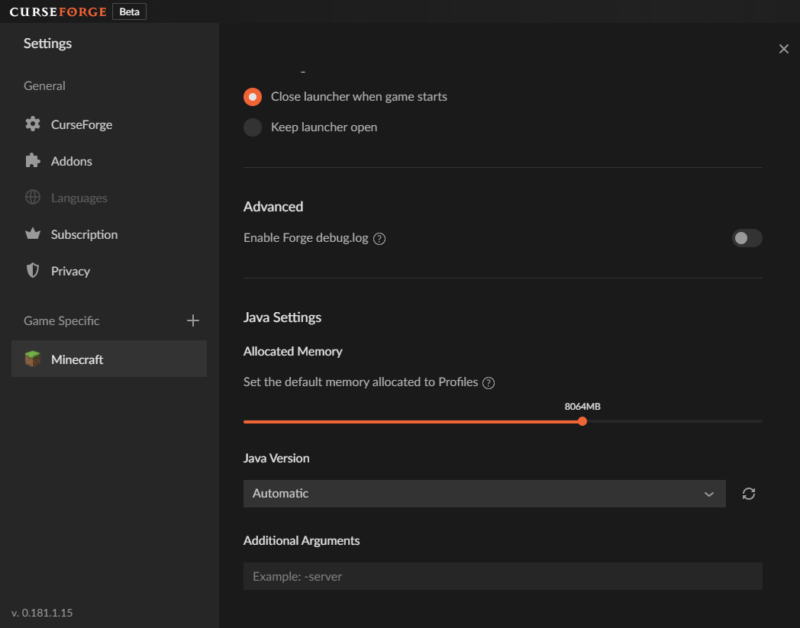Click the Allocated Memory label

[293, 351]
